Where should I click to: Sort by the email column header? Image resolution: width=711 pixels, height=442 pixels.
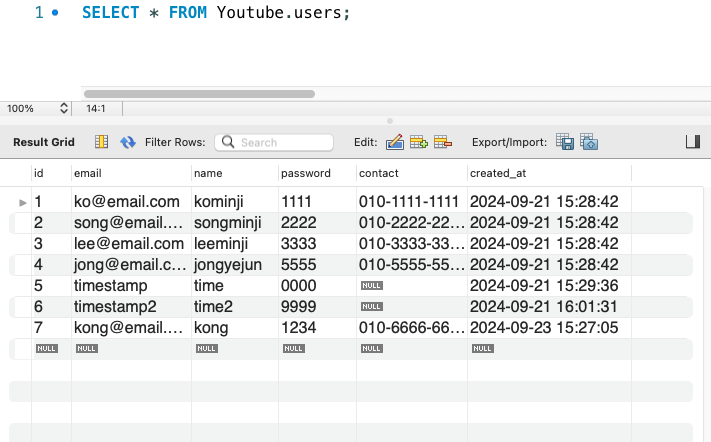(88, 173)
